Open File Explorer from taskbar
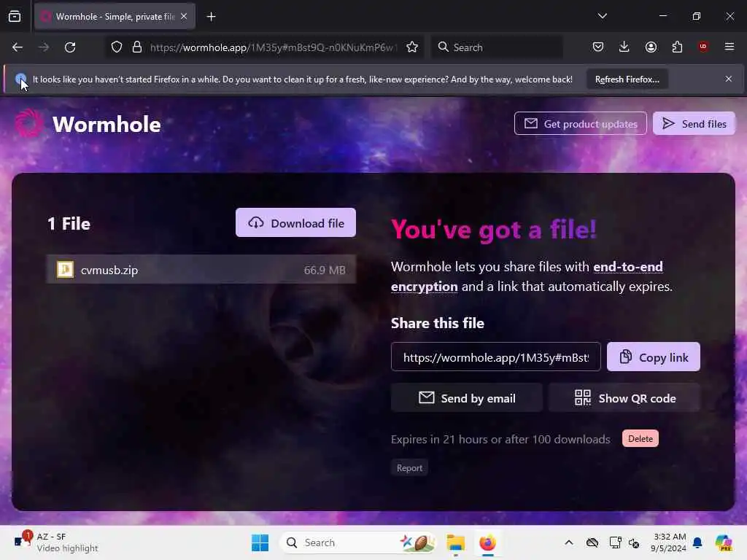Screen dimensions: 747x560 pyautogui.click(x=455, y=542)
